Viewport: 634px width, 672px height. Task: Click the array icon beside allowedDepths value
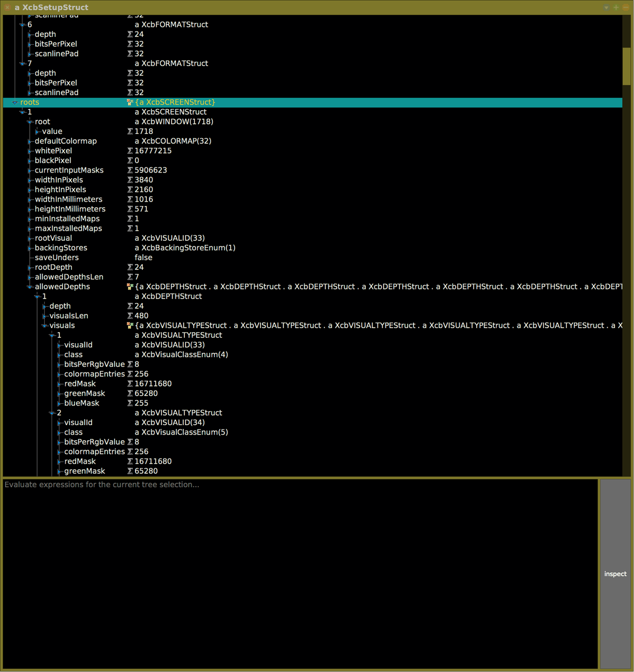(x=130, y=287)
